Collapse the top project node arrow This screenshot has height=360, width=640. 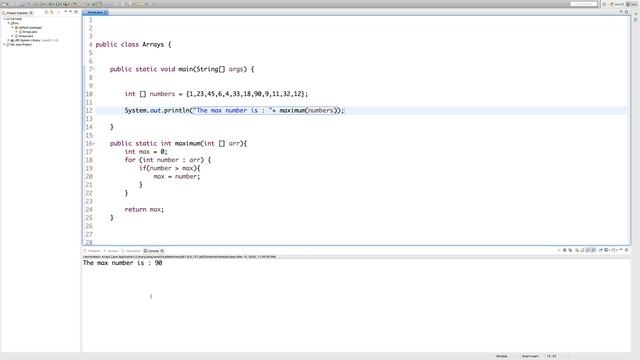coord(4,19)
